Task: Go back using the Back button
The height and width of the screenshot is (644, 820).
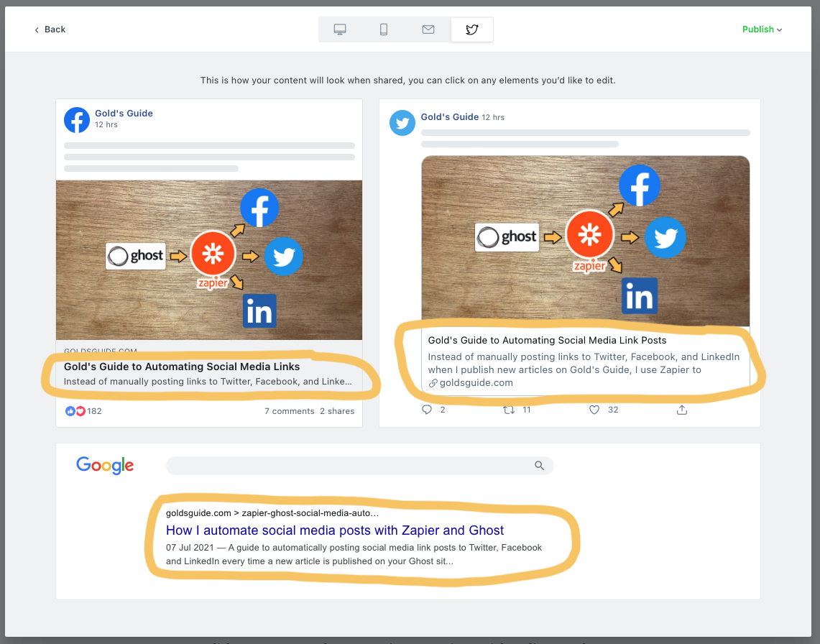Action: 50,29
